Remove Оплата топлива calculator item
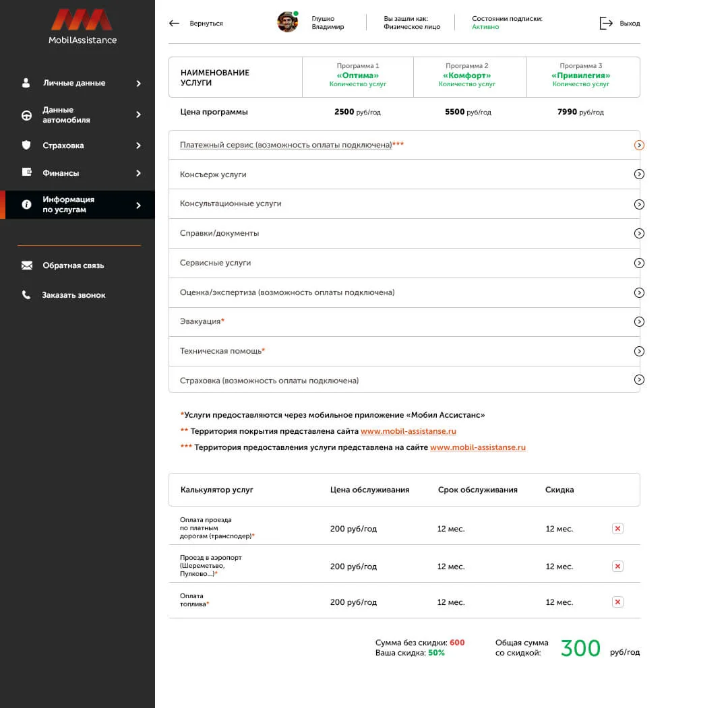 (x=617, y=602)
